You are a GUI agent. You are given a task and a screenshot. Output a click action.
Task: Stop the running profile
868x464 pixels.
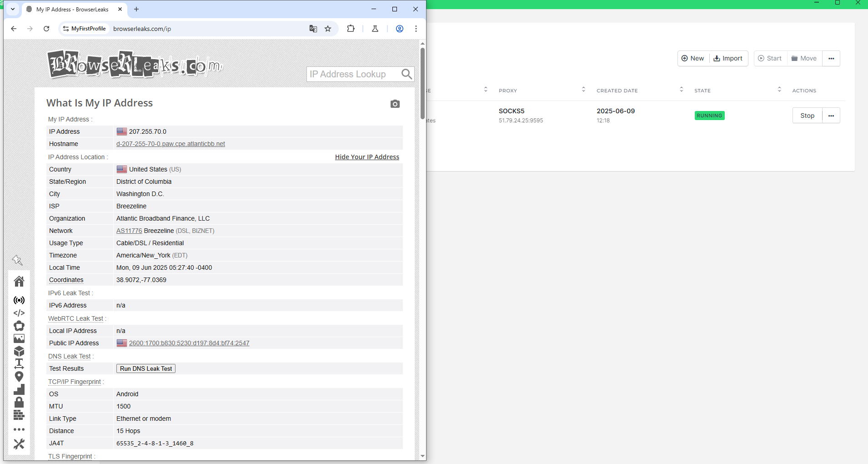[x=807, y=116]
